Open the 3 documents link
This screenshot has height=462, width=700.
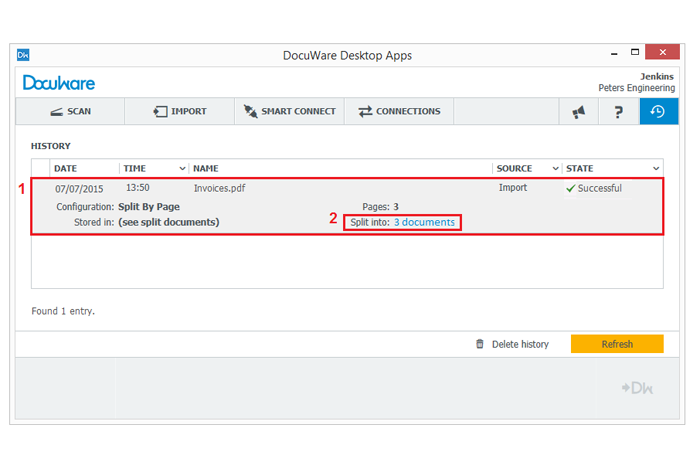click(424, 222)
